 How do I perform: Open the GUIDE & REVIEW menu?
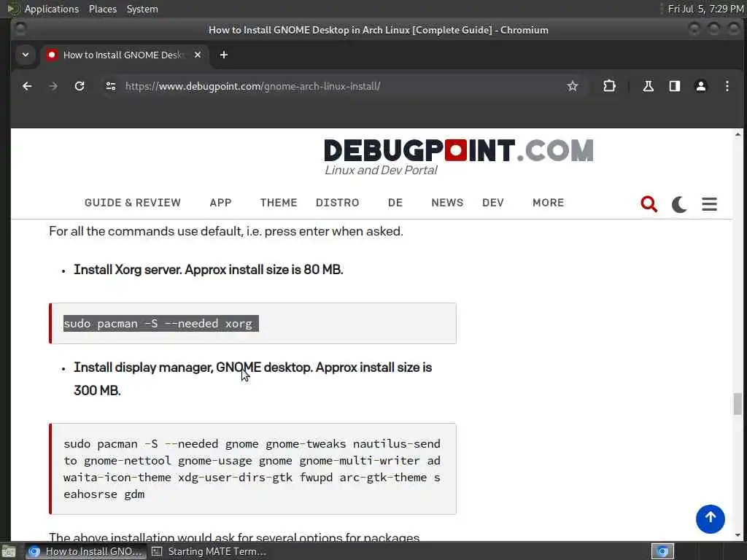tap(133, 203)
